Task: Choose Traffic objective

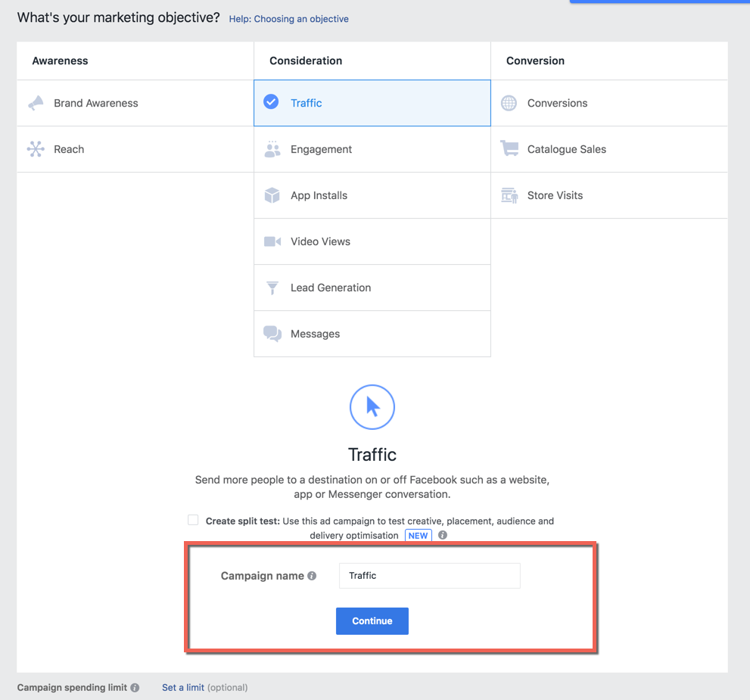Action: coord(372,103)
